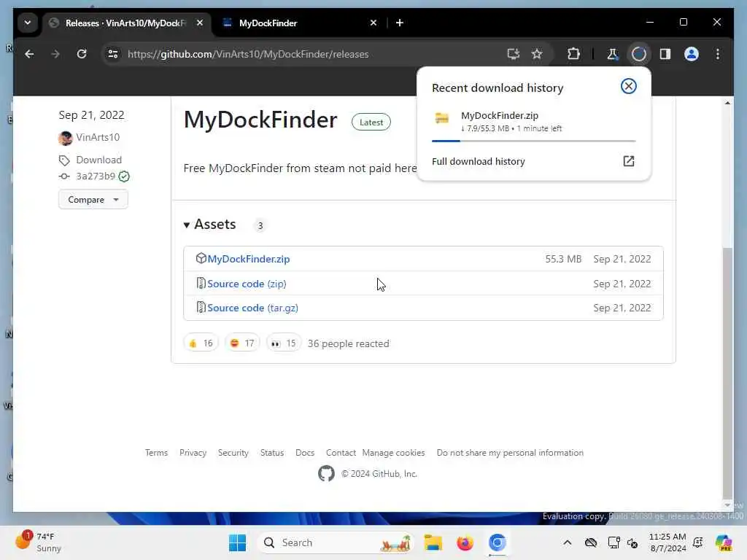Click '36 people reacted' text
This screenshot has width=747, height=560.
348,344
